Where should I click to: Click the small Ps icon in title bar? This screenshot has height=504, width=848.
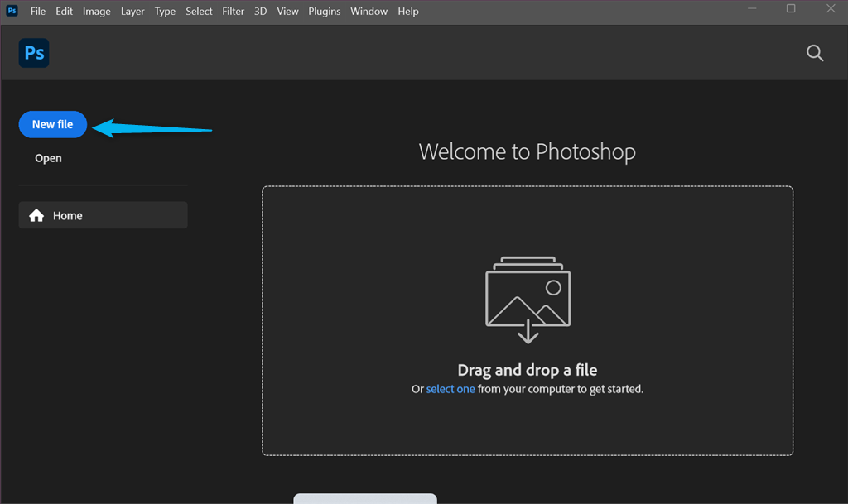[x=12, y=11]
